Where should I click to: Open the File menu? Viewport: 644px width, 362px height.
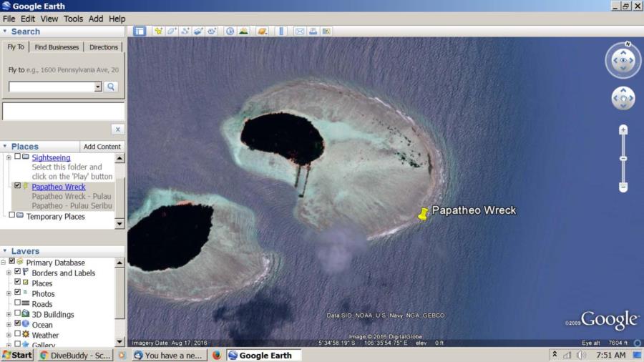[9, 19]
